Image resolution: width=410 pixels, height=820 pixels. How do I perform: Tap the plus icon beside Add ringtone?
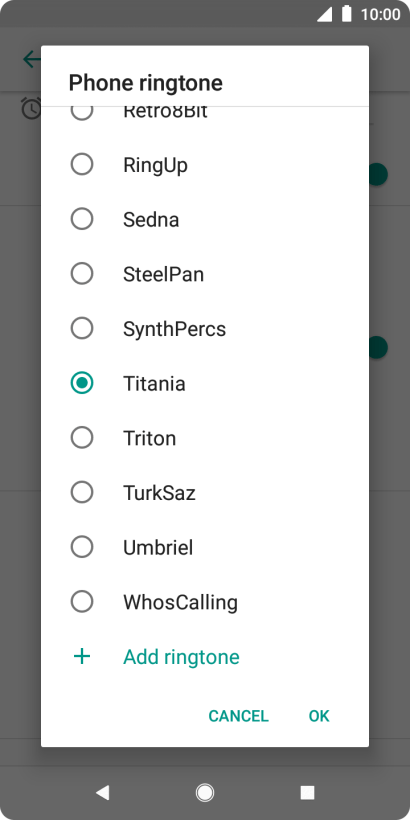tap(82, 656)
